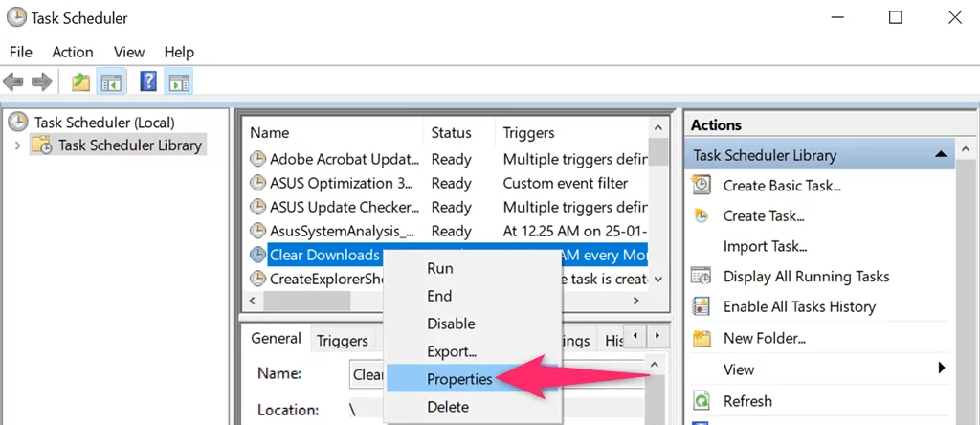Screen dimensions: 980x425
Task: Select Disable in the context menu
Action: click(x=451, y=324)
